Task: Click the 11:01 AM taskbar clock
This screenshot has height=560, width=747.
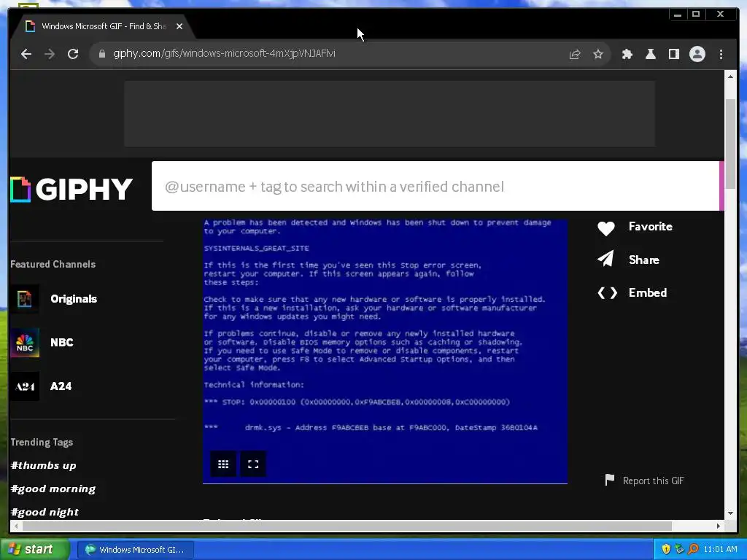Action: (720, 550)
